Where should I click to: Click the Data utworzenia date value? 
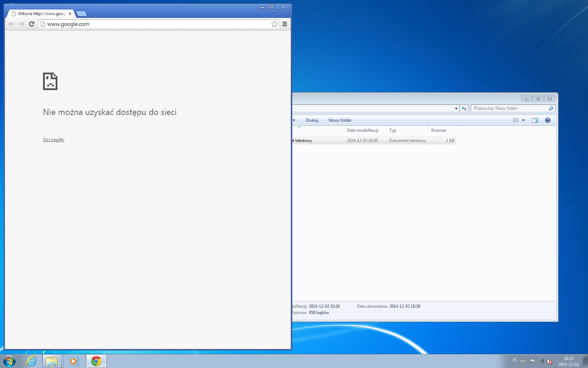[x=405, y=306]
